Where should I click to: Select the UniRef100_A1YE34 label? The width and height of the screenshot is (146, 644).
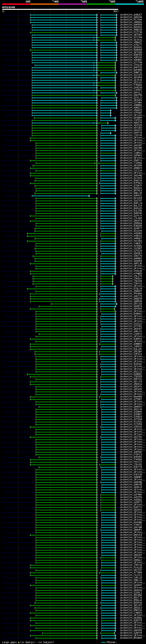131,80
